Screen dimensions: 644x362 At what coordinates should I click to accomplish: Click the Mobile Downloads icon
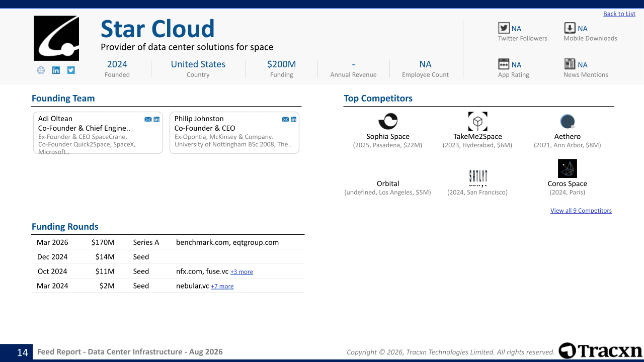point(570,28)
